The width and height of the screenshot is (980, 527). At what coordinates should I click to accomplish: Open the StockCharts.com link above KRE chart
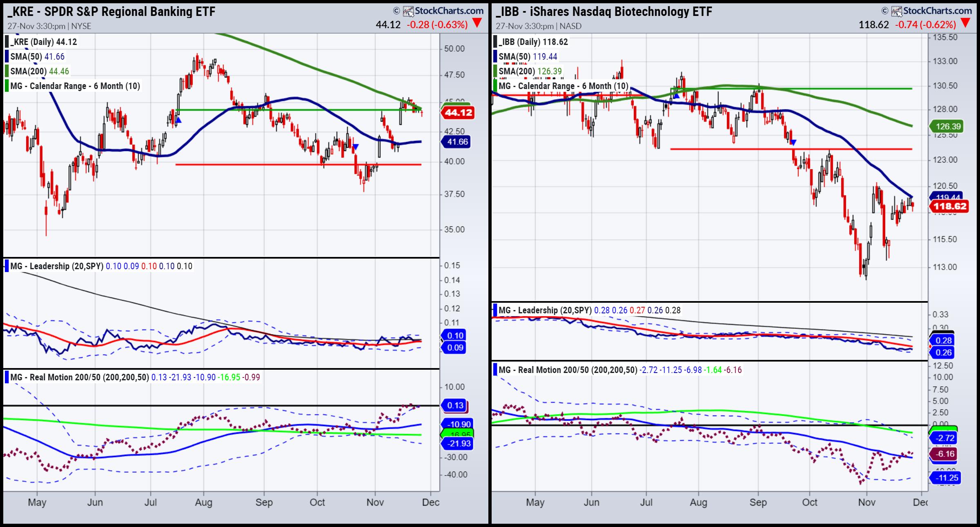pos(449,11)
